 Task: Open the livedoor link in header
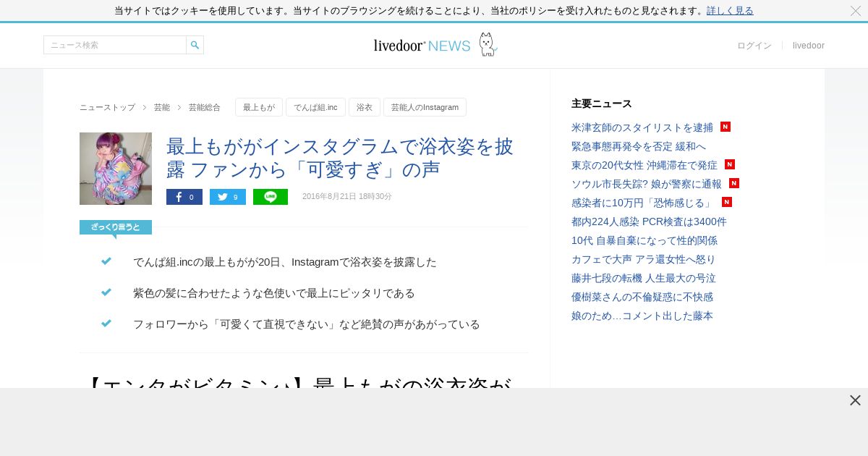pyautogui.click(x=809, y=46)
